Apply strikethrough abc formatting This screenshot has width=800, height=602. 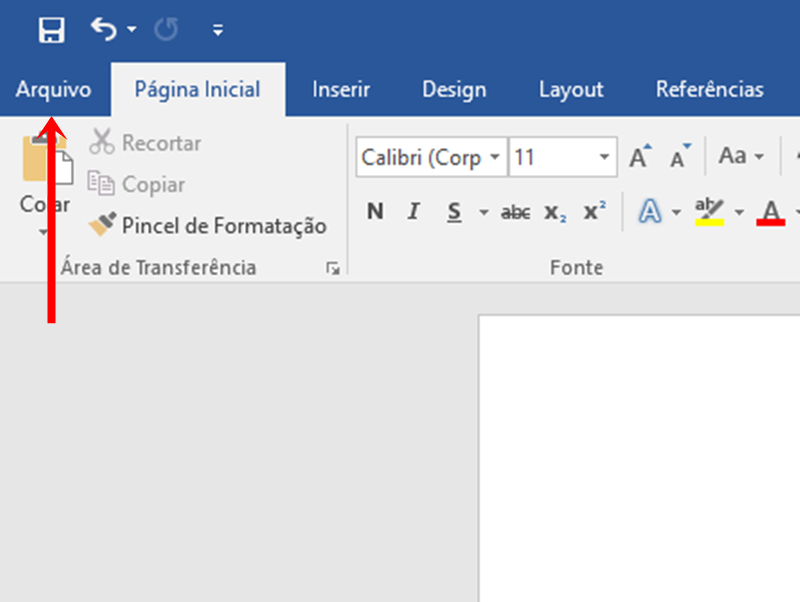coord(515,212)
